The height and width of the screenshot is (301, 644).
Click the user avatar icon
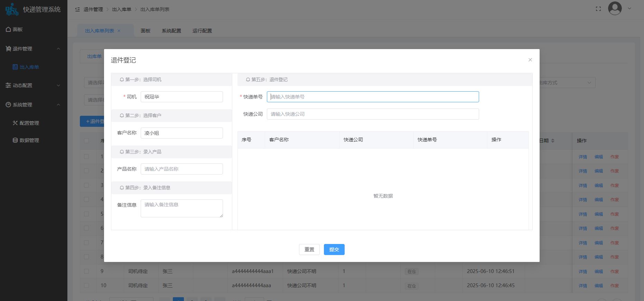tap(615, 9)
